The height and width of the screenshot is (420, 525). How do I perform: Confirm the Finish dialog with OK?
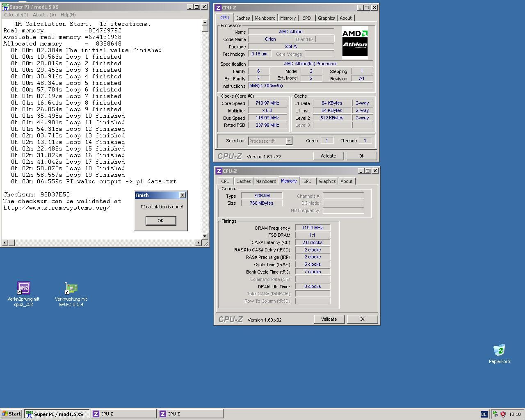(x=160, y=221)
